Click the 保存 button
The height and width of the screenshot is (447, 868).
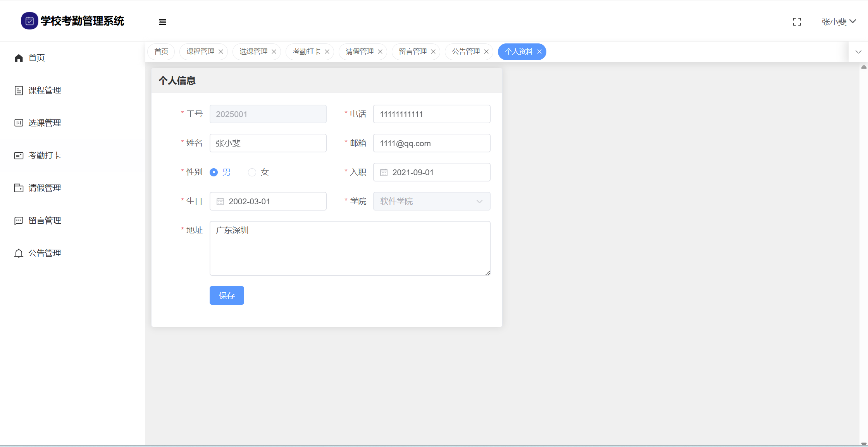(227, 295)
